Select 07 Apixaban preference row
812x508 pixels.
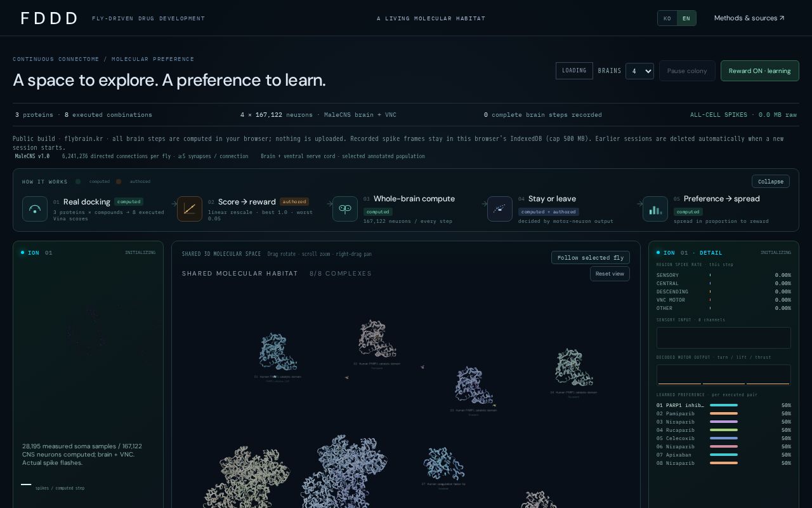coord(724,455)
